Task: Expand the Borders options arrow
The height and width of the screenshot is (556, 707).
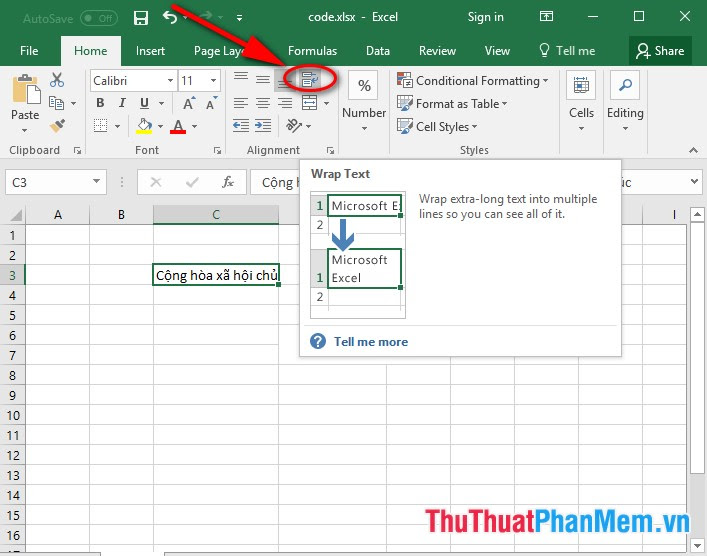Action: [x=118, y=126]
